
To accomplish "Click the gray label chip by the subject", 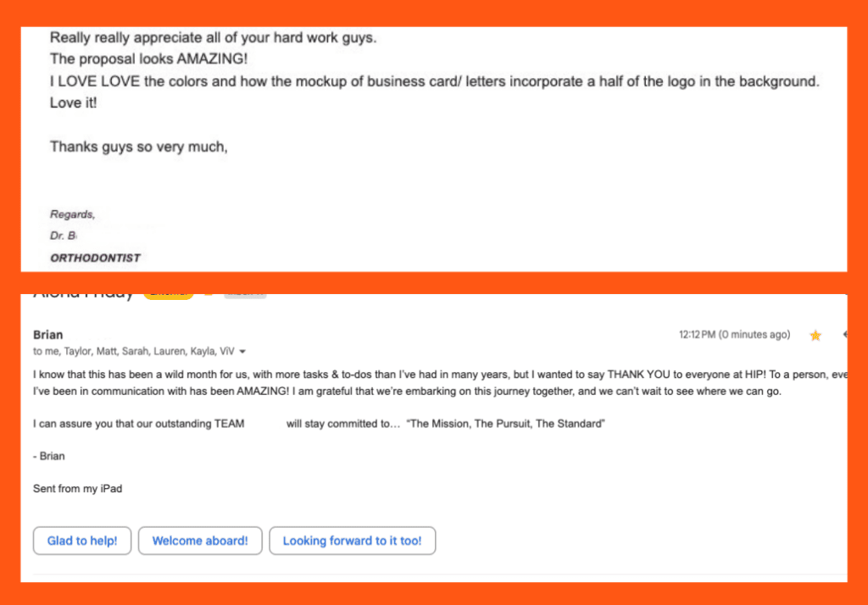I will tap(245, 295).
